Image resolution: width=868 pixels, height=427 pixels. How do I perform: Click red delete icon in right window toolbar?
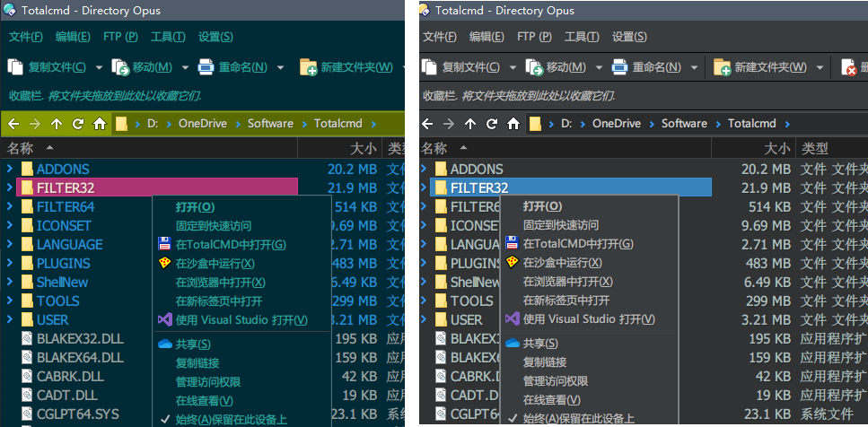pyautogui.click(x=848, y=67)
